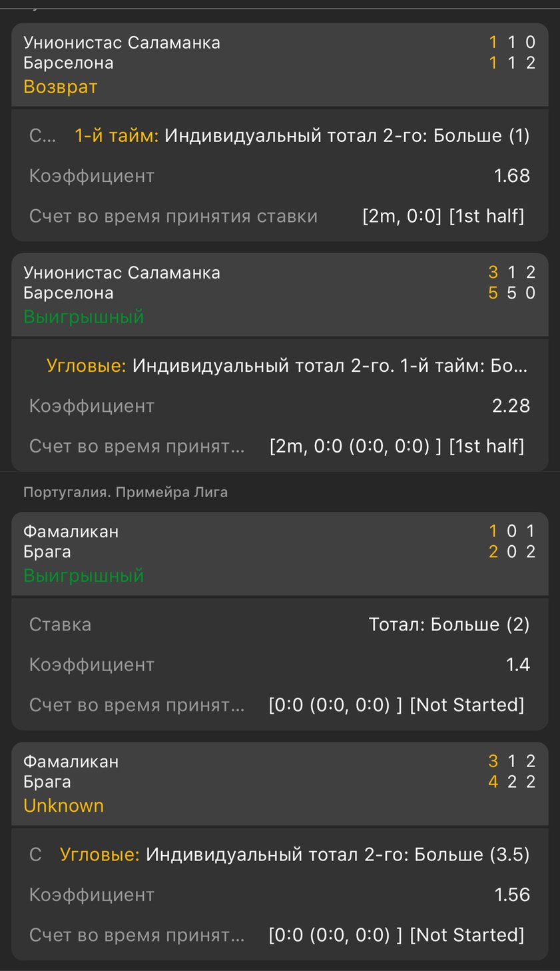This screenshot has height=971, width=560.
Task: Tap "Индивидуальный тотал 2-го: Больше (3.5)" bet text
Action: pyautogui.click(x=338, y=854)
